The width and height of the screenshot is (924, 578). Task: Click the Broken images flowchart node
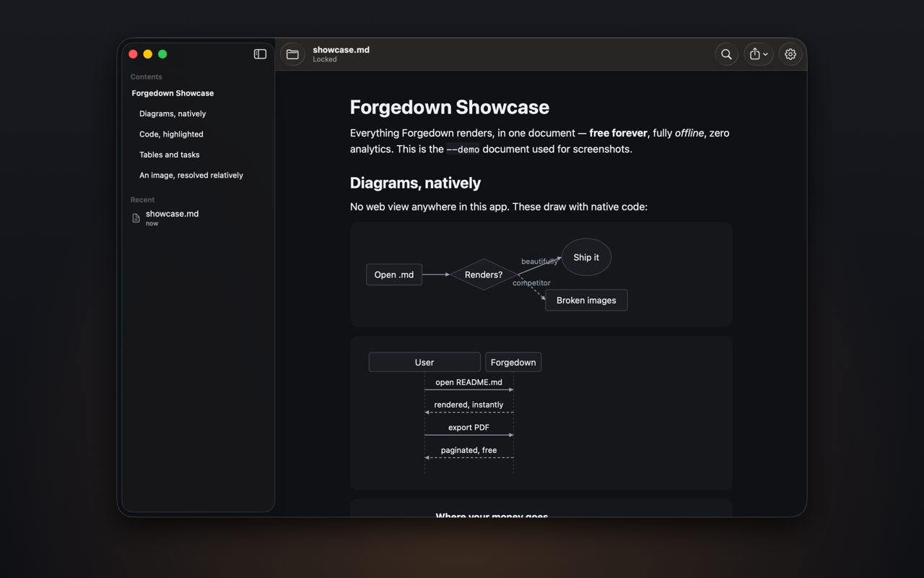click(x=586, y=301)
